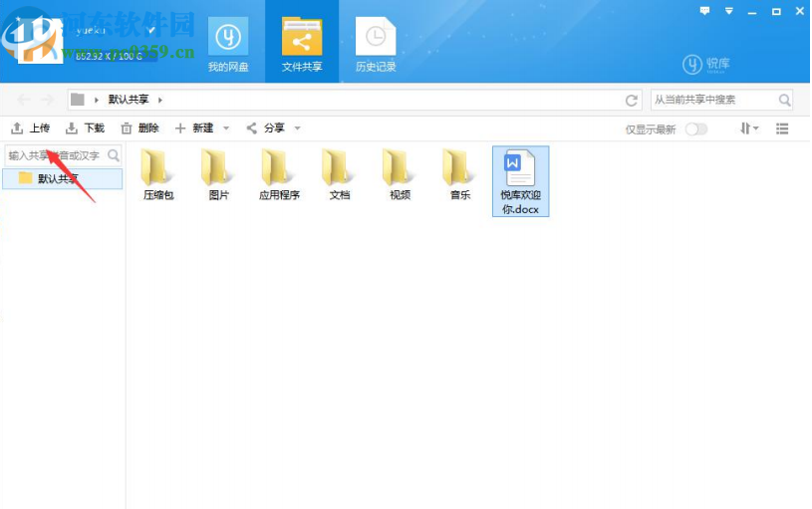Open the 我的网盘 tab
Image resolution: width=812 pixels, height=509 pixels.
(228, 44)
